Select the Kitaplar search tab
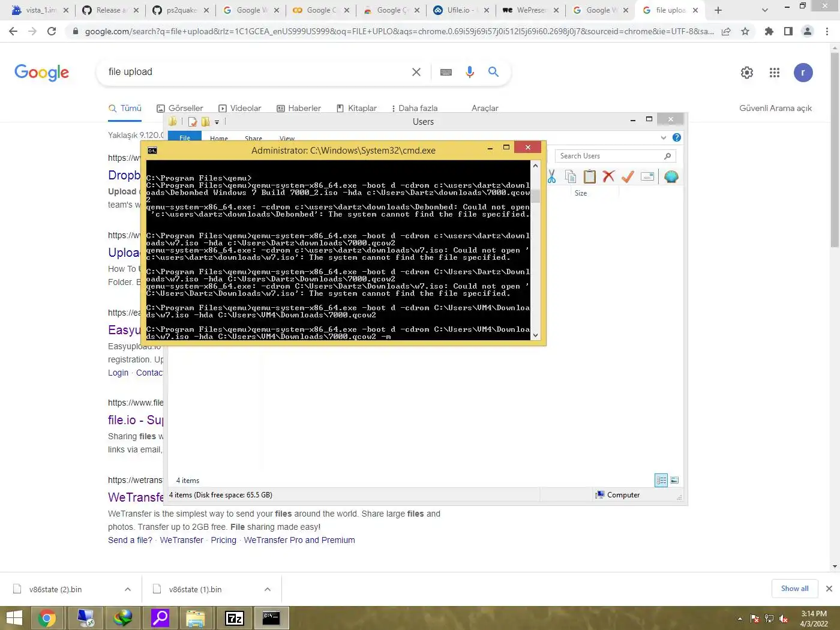Image resolution: width=840 pixels, height=630 pixels. tap(357, 108)
